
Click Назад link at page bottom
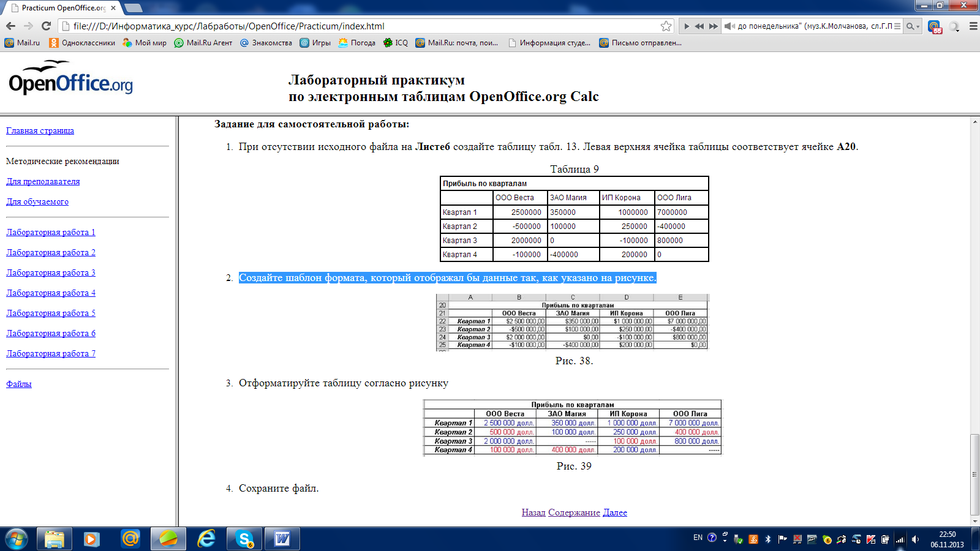point(533,512)
